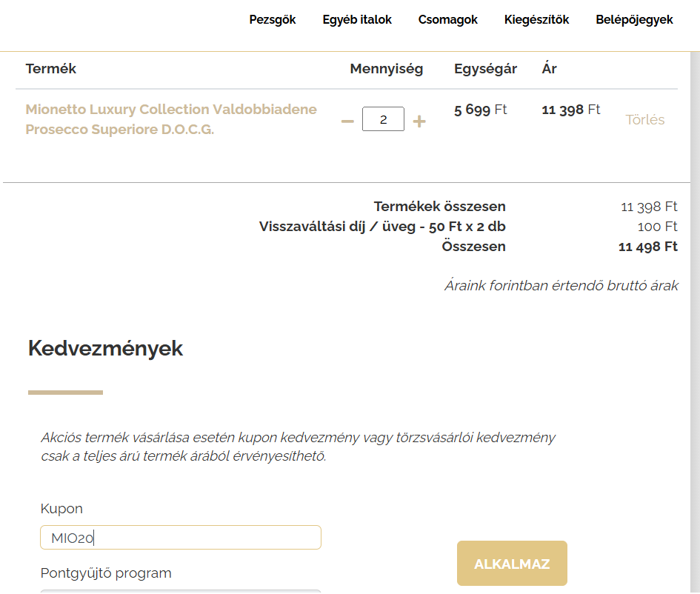
Task: Open the Kiegészítők menu
Action: tap(536, 20)
